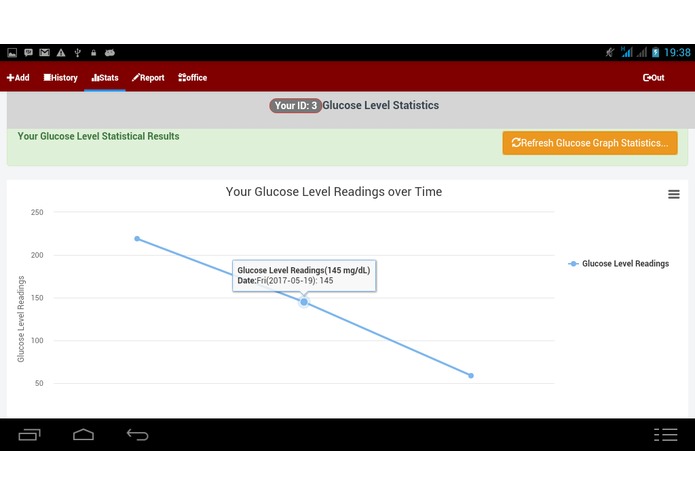The height and width of the screenshot is (494, 695).
Task: Tap the Android menu list icon
Action: tap(665, 435)
